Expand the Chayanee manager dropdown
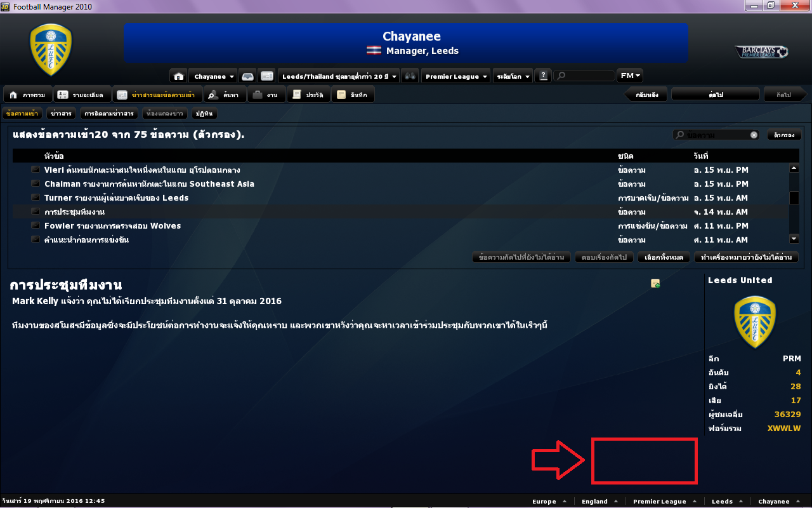This screenshot has width=812, height=508. [213, 76]
